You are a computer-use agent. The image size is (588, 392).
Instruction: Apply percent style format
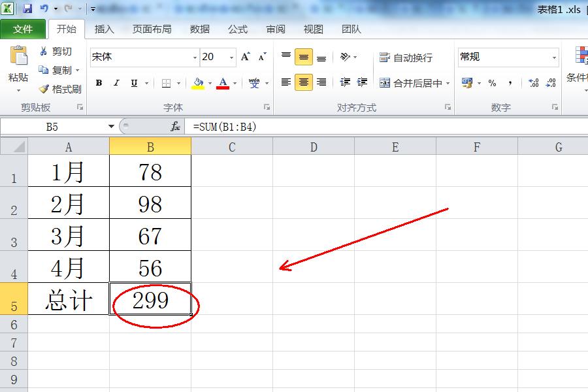492,83
